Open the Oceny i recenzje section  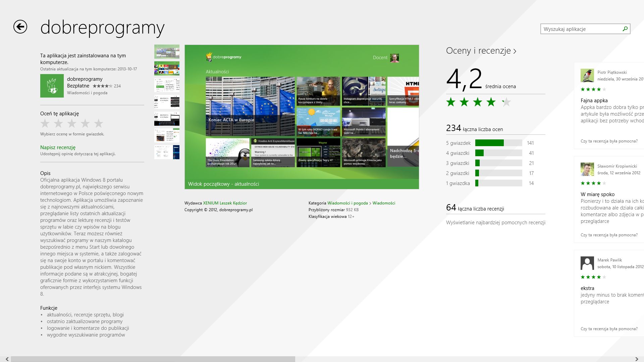[481, 51]
